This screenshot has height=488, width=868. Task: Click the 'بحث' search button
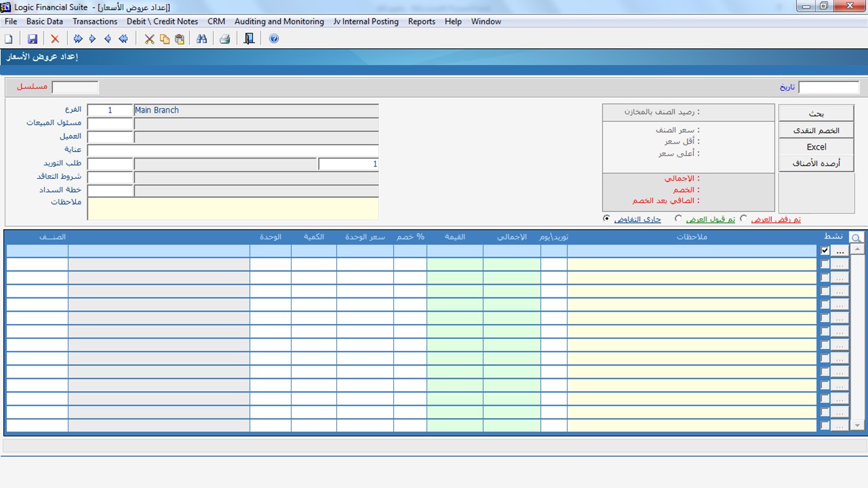click(816, 114)
